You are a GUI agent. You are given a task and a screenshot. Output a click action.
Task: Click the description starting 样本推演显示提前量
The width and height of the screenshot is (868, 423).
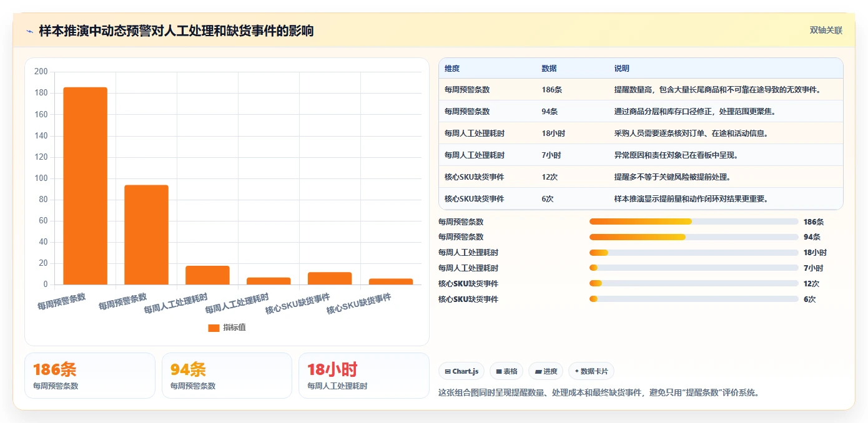point(691,199)
